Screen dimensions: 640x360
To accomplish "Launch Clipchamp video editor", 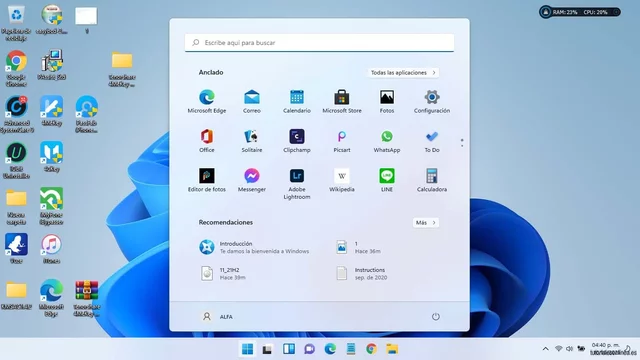I will (297, 141).
